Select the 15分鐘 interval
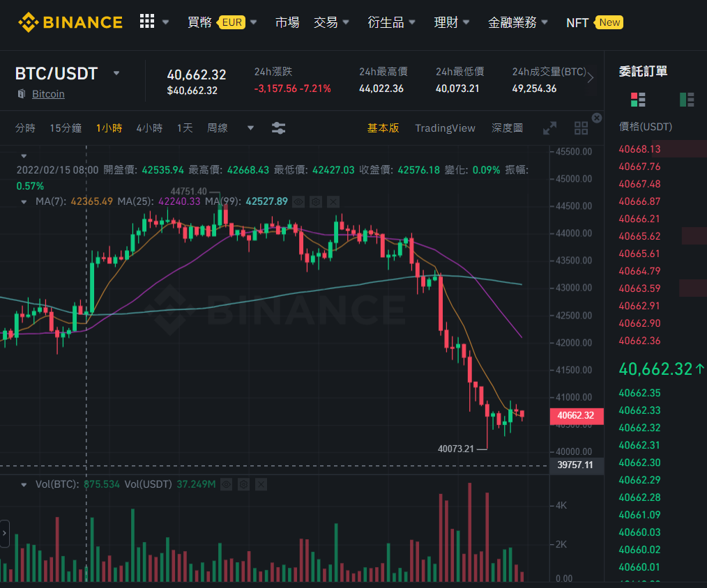This screenshot has height=588, width=707. coord(66,128)
